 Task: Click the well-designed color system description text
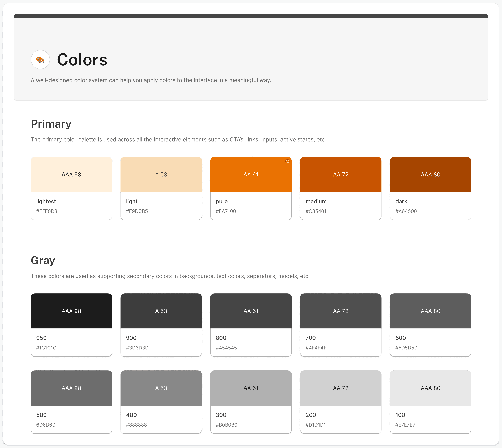(x=151, y=80)
